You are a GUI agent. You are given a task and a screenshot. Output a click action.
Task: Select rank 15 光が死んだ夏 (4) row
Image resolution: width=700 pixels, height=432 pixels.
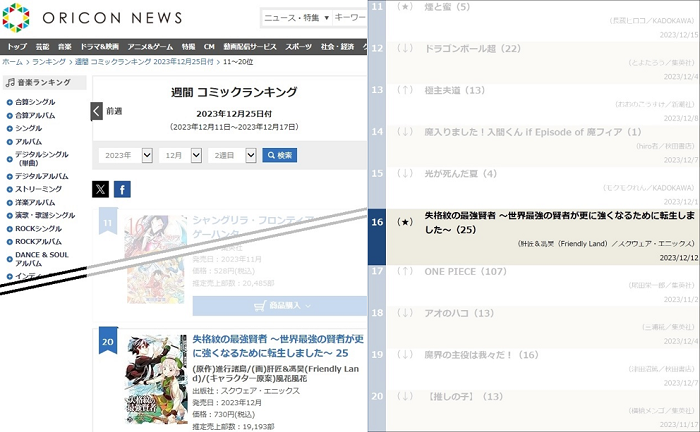click(534, 188)
